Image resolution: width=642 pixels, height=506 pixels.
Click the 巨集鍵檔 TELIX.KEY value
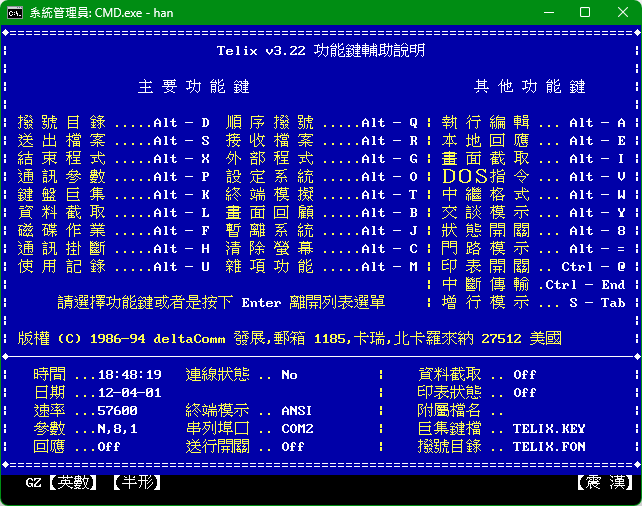coord(549,429)
